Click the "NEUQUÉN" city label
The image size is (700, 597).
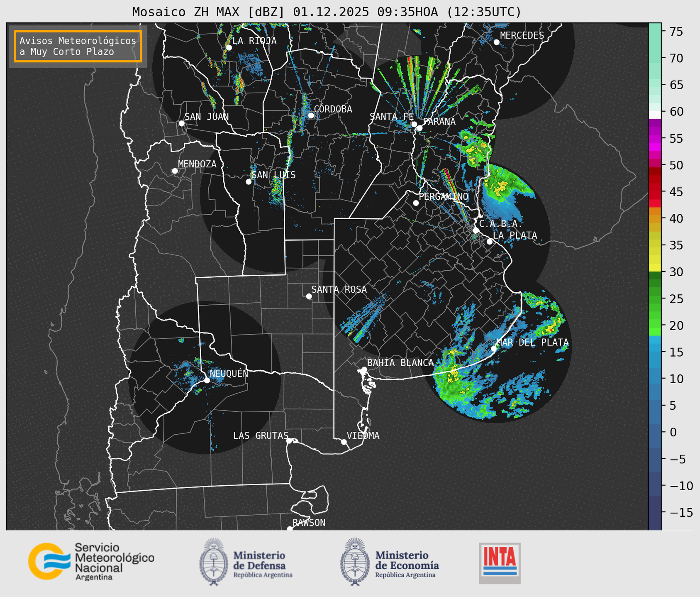coord(229,373)
